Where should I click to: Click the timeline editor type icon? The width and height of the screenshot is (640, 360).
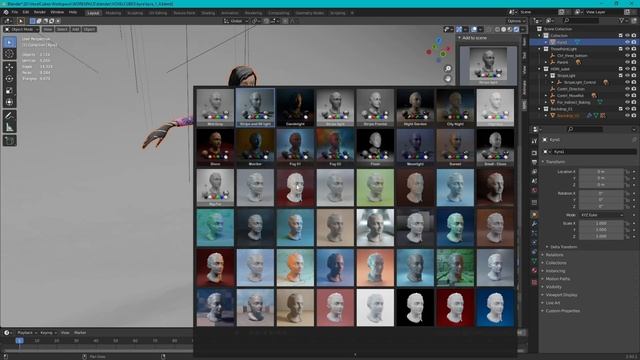[7, 333]
